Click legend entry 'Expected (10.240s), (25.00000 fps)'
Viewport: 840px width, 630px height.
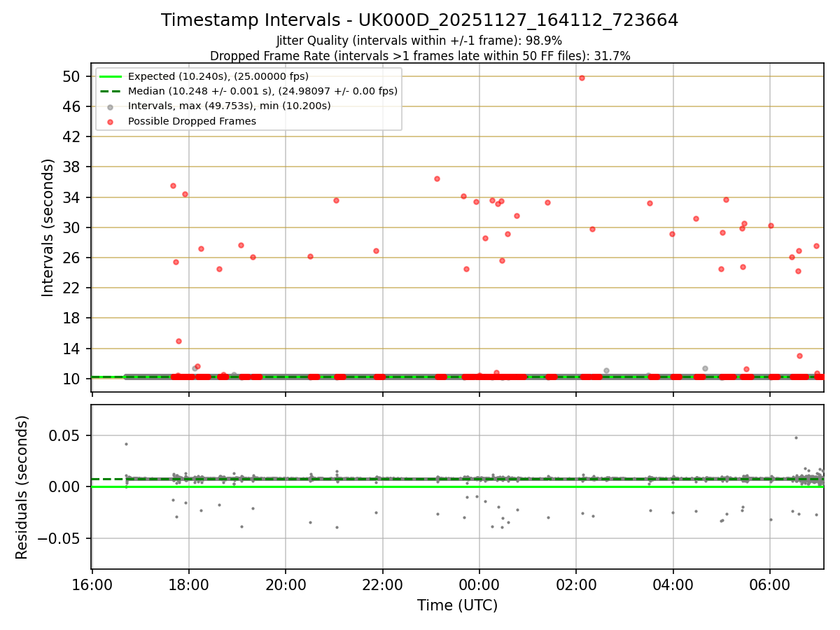[x=218, y=76]
